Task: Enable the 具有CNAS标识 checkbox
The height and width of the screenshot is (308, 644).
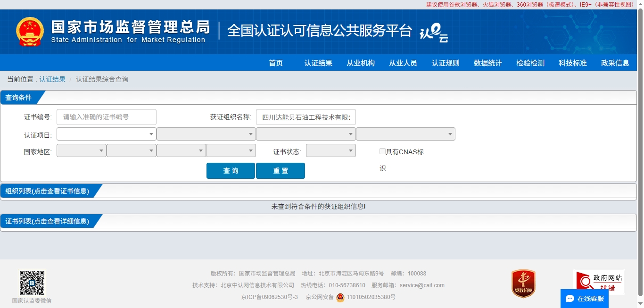Action: pos(382,151)
